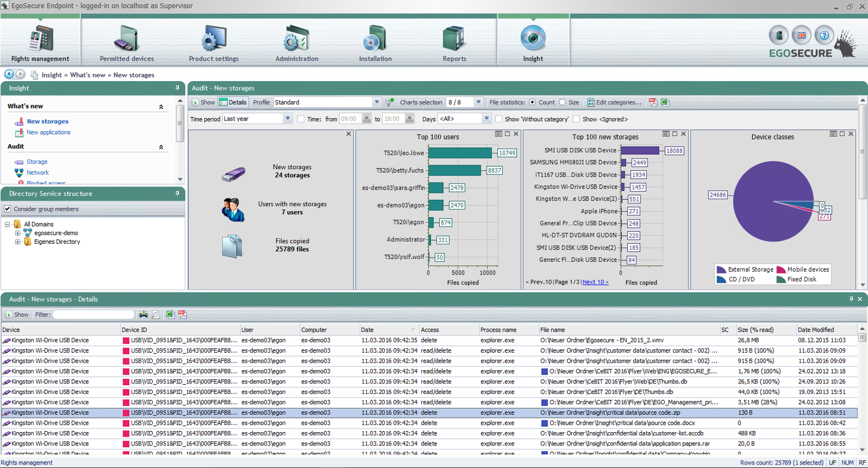868x468 pixels.
Task: Go to Next 10 storages page
Action: 595,282
